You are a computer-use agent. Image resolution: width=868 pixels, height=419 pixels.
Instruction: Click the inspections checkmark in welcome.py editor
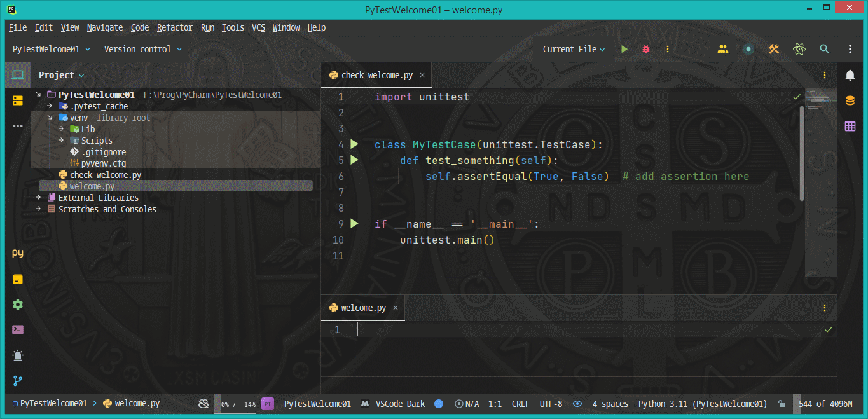coord(829,329)
